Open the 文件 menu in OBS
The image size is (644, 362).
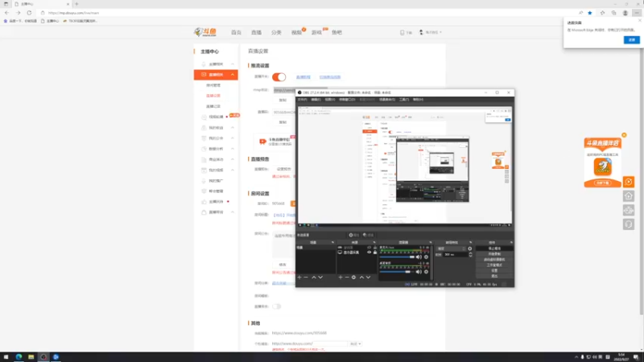pyautogui.click(x=302, y=100)
